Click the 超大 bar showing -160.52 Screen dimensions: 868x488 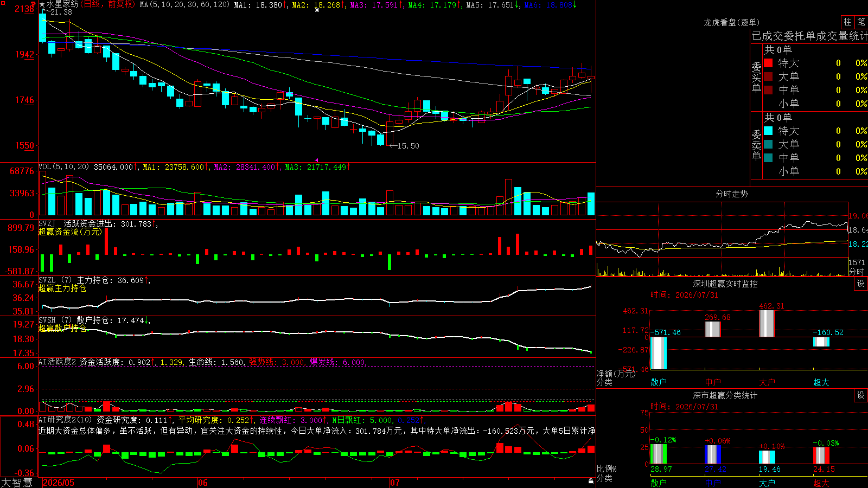click(821, 342)
